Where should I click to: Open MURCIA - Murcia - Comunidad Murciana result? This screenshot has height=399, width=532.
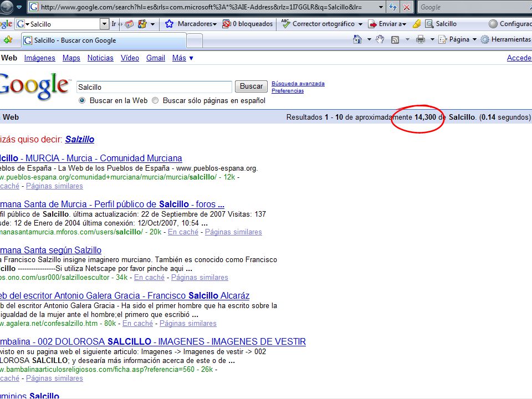(91, 158)
